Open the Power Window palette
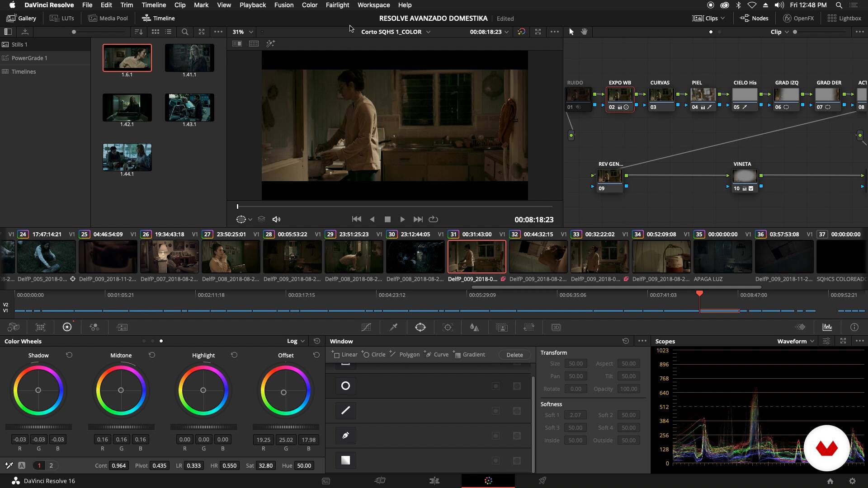Image resolution: width=868 pixels, height=488 pixels. click(x=420, y=327)
